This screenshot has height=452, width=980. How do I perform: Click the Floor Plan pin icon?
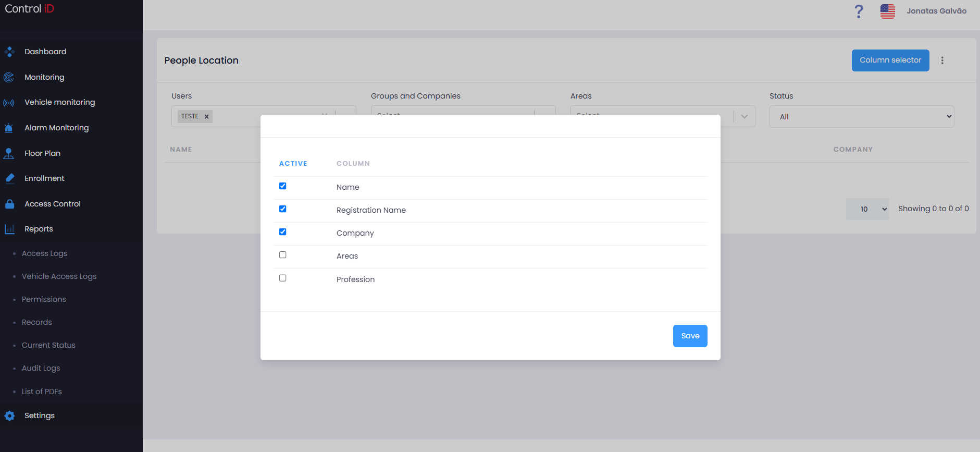[9, 153]
